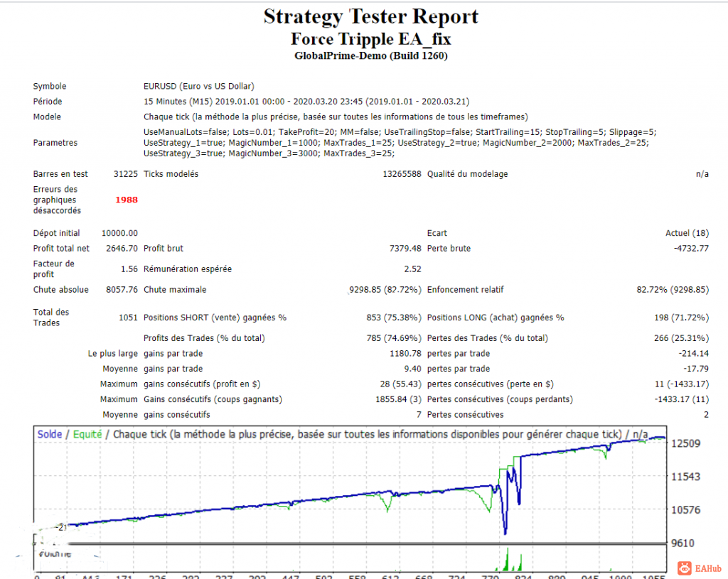This screenshot has width=728, height=579.
Task: Select the Qualité du modelage n/a value
Action: tap(702, 174)
